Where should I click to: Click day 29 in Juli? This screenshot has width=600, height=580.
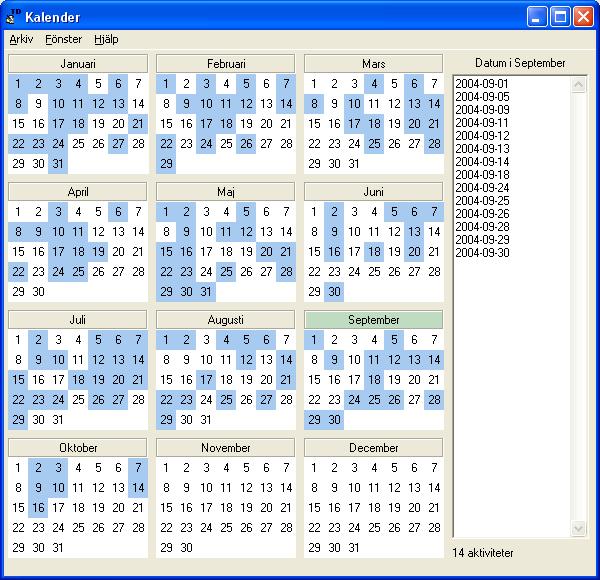click(x=18, y=420)
